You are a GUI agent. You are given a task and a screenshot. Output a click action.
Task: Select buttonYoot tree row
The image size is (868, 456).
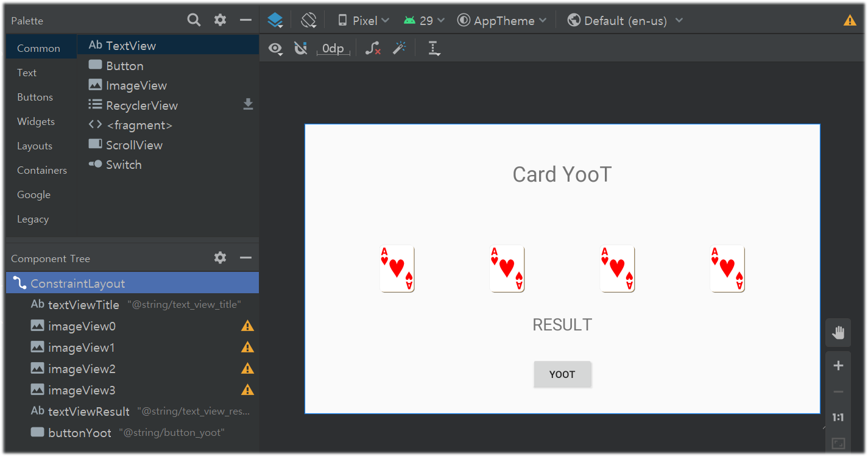pyautogui.click(x=132, y=433)
